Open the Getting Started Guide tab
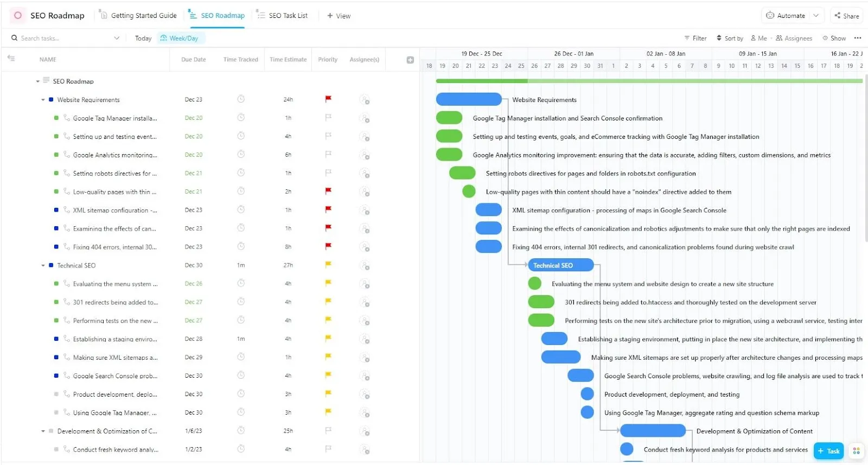The image size is (868, 465). pos(139,15)
